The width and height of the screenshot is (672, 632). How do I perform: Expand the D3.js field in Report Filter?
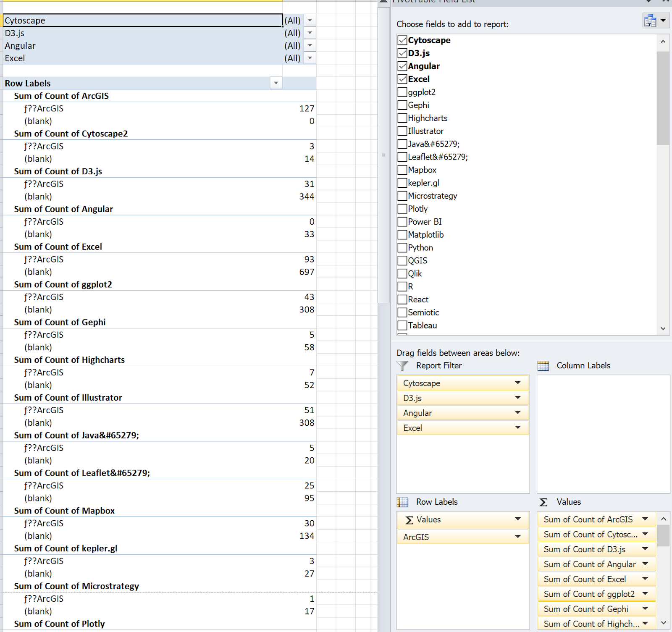[518, 398]
